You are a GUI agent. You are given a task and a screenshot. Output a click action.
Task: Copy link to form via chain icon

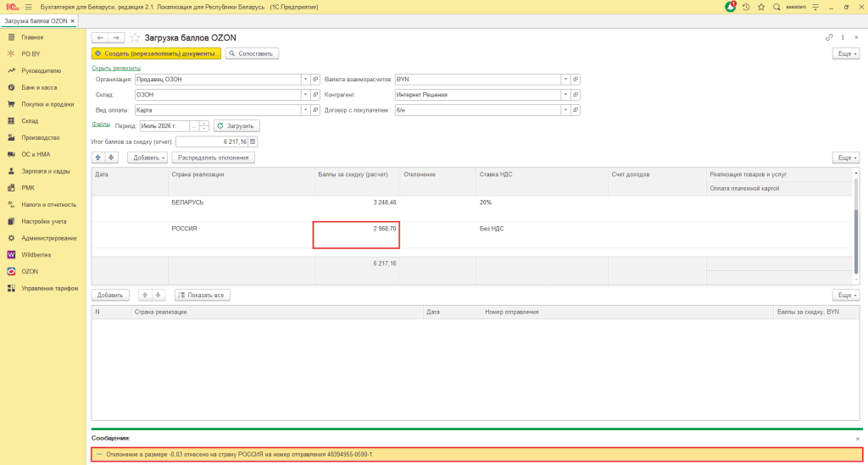pyautogui.click(x=829, y=37)
